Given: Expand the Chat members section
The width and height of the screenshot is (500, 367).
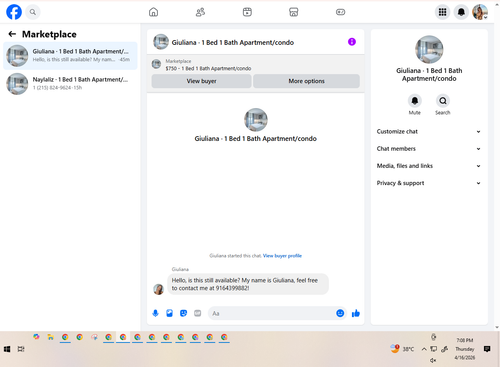Looking at the screenshot, I should point(429,149).
